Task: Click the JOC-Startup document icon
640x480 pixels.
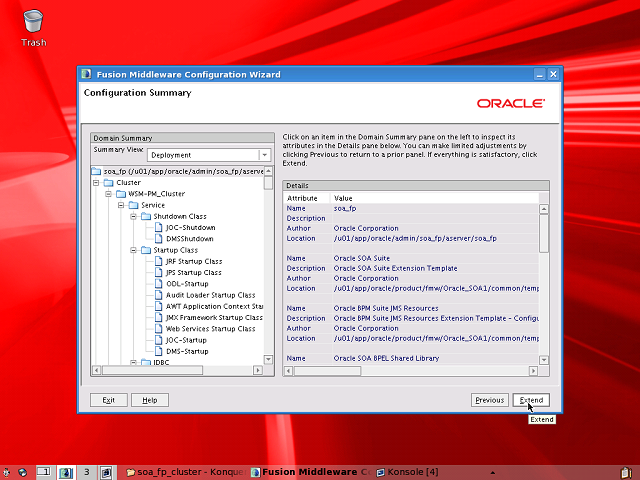Action: pos(159,340)
